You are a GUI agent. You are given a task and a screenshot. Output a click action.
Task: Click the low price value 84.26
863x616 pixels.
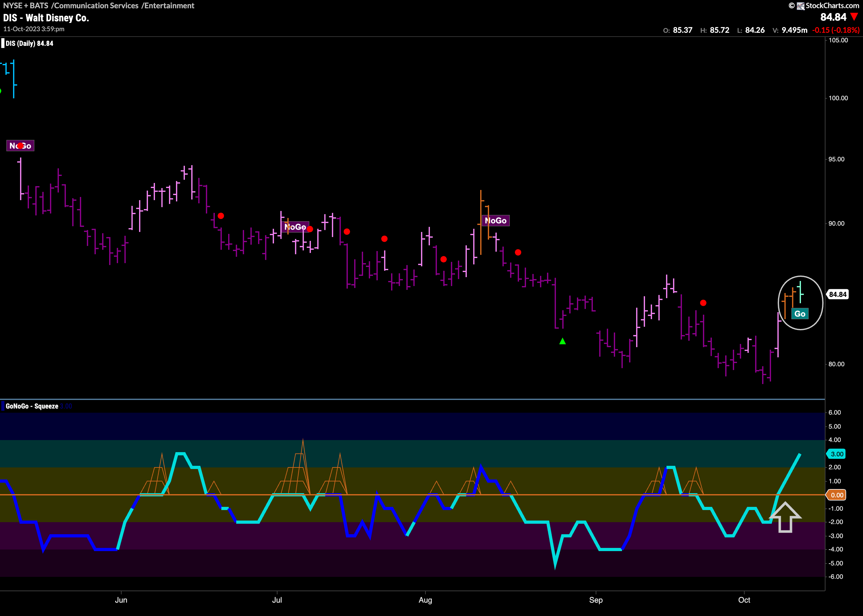(755, 30)
